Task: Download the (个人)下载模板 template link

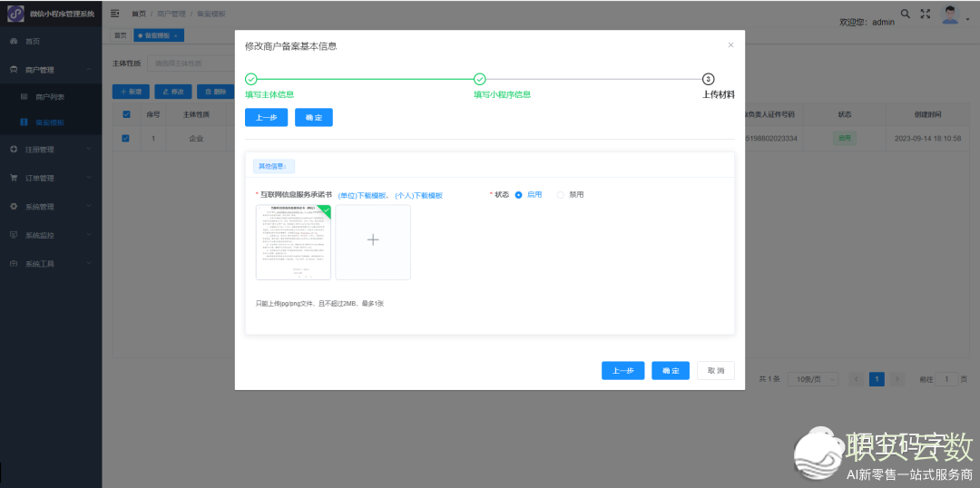Action: click(x=418, y=196)
